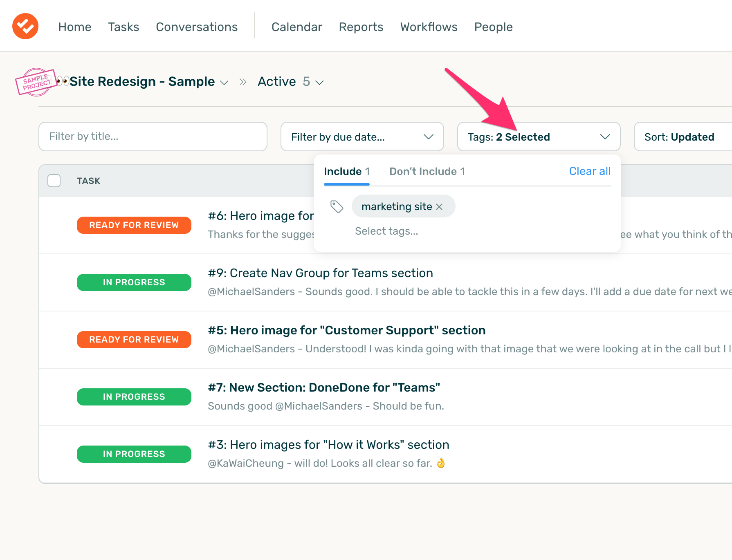Switch to the Don't Include tab
The image size is (732, 560).
(427, 171)
